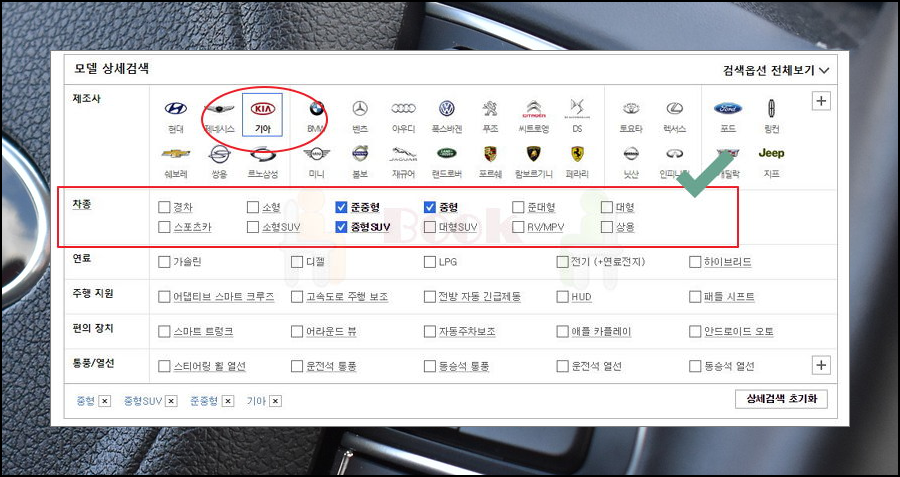The width and height of the screenshot is (900, 477).
Task: Click the Citroën (시트로엥) logo
Action: click(x=534, y=108)
